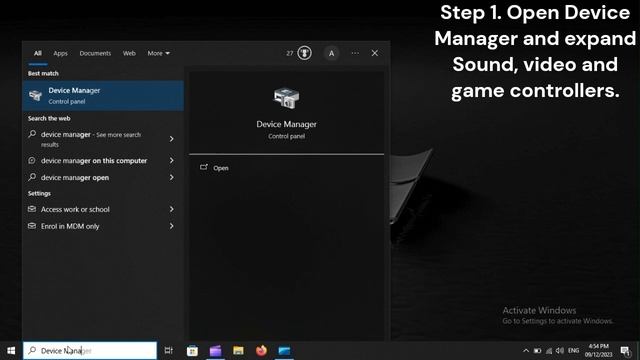Screen dimensions: 640x360
Task: Open Firefox from the taskbar
Action: (x=261, y=351)
